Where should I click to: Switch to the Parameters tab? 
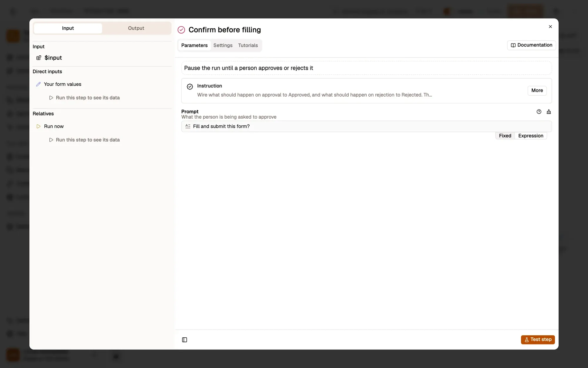point(194,45)
